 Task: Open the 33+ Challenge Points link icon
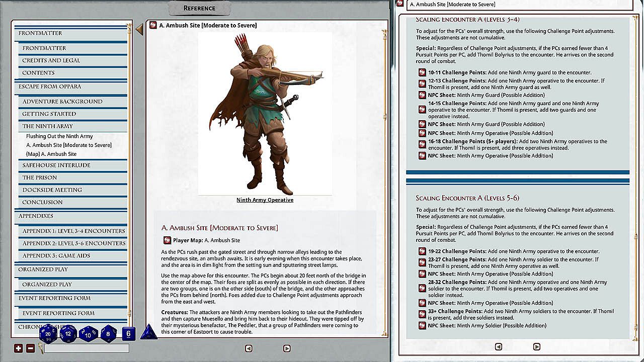[x=422, y=314]
